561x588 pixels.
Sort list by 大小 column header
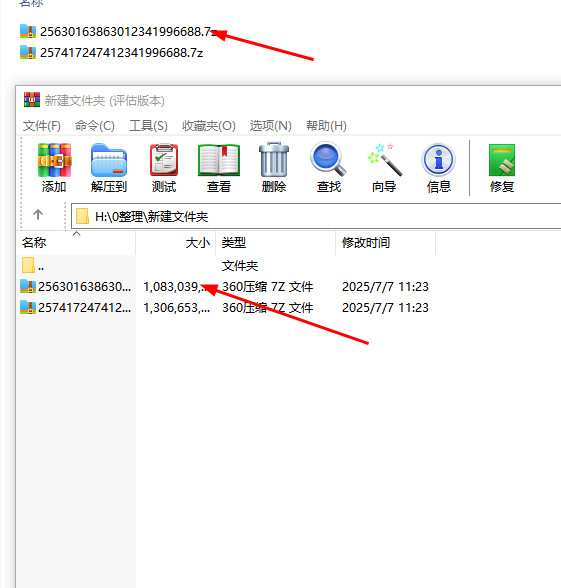[x=176, y=243]
